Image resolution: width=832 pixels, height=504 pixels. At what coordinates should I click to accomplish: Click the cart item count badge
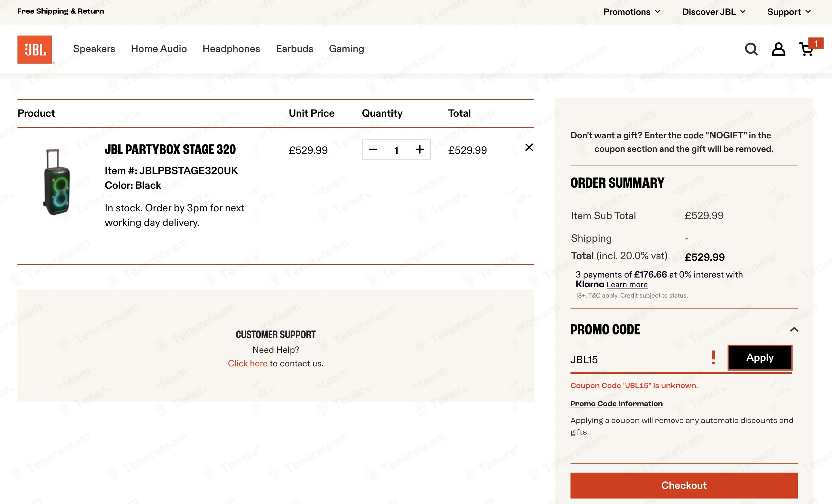[816, 44]
